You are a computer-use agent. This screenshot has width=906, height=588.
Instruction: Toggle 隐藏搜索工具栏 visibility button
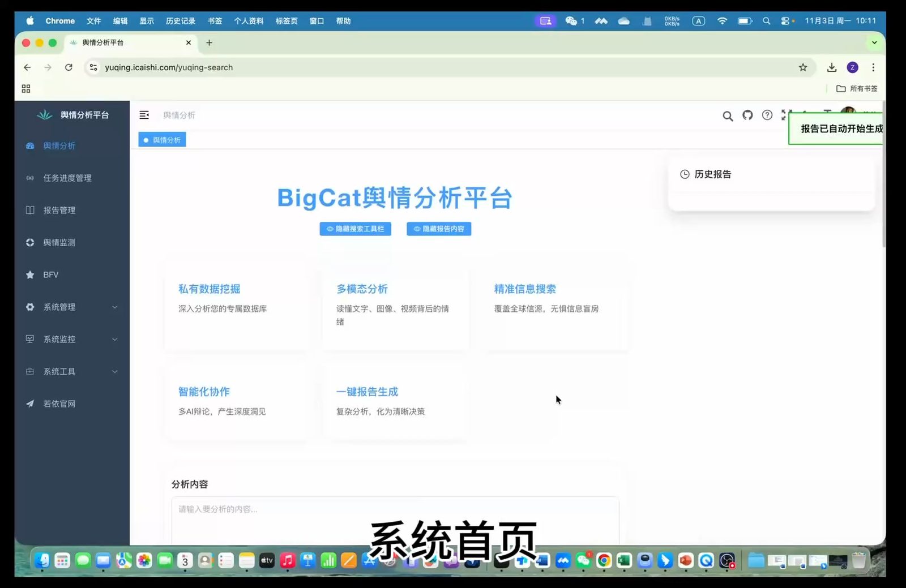(x=355, y=229)
